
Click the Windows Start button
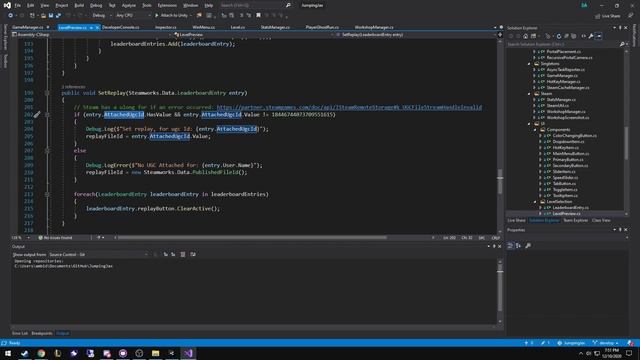point(8,353)
